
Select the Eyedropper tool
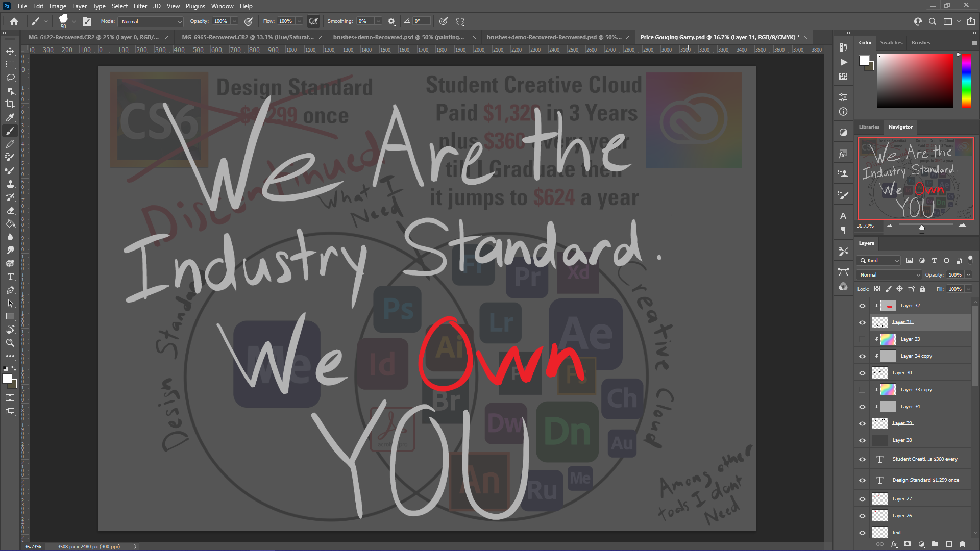click(10, 117)
